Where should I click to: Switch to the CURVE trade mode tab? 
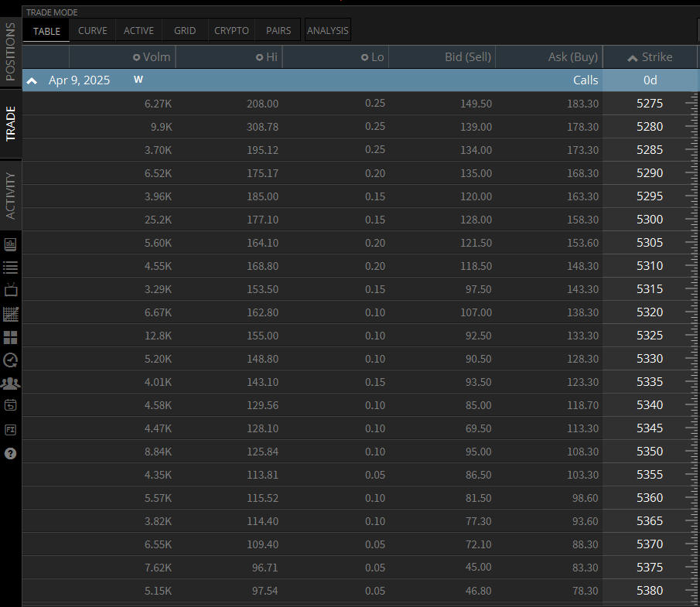[x=93, y=31]
